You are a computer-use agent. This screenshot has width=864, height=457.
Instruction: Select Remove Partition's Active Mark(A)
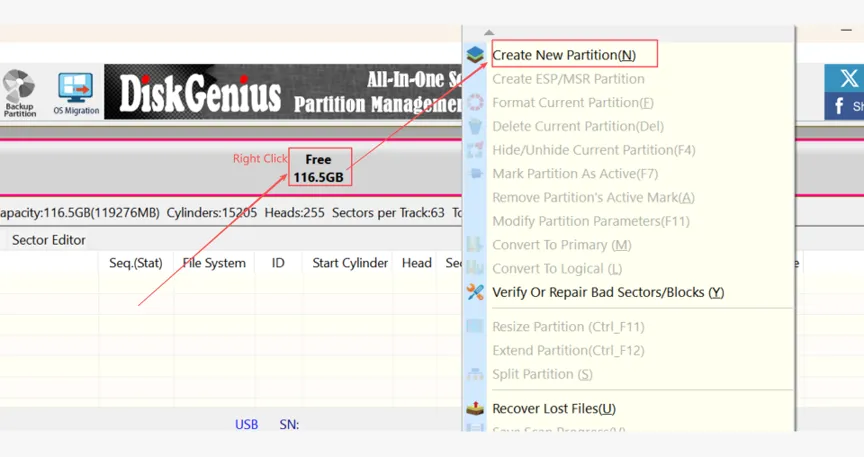click(x=593, y=197)
